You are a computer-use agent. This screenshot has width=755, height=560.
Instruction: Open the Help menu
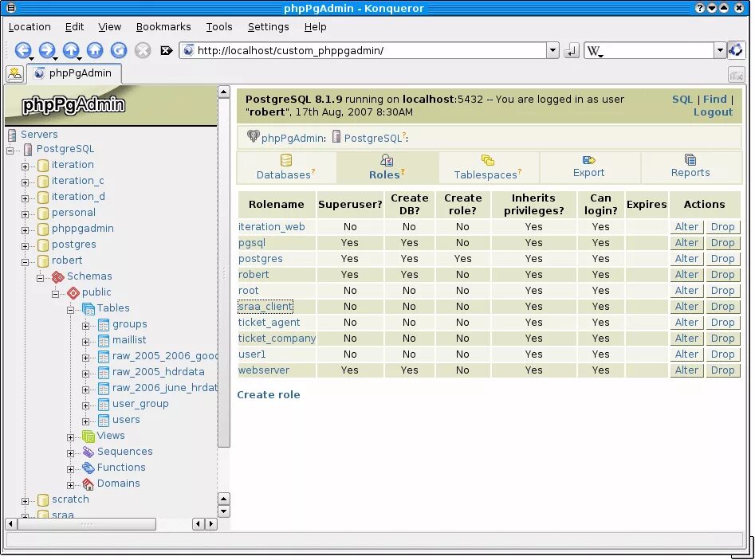point(316,27)
